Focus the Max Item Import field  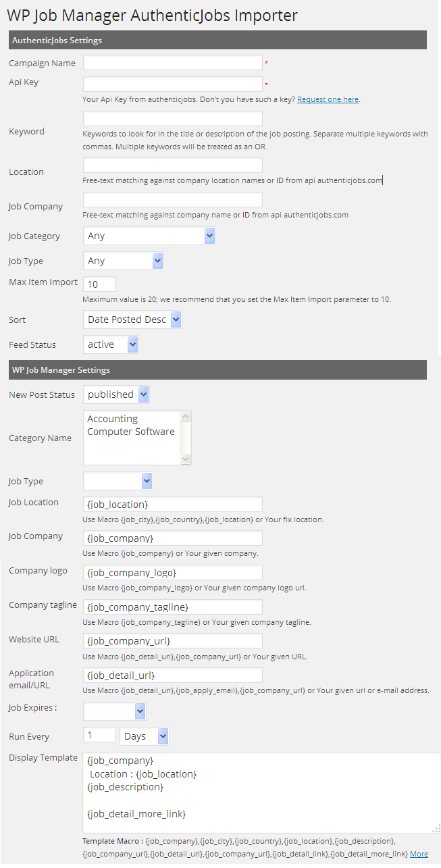pos(99,284)
